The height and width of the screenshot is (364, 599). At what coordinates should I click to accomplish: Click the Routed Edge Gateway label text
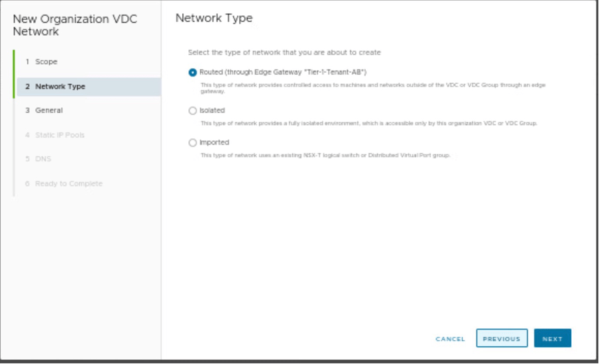[x=283, y=72]
